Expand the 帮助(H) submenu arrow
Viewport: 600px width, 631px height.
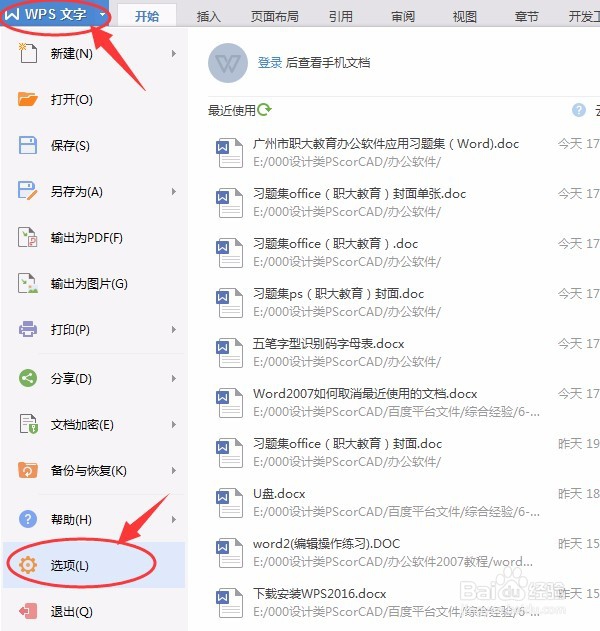[x=173, y=519]
